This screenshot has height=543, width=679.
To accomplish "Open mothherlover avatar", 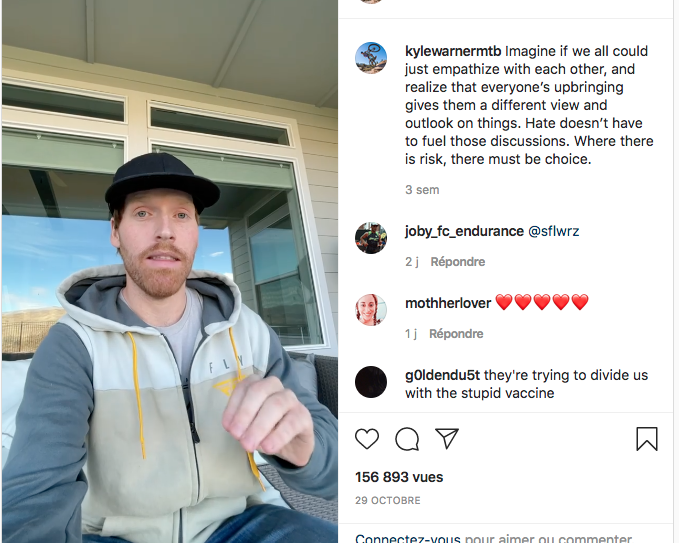I will click(x=371, y=310).
